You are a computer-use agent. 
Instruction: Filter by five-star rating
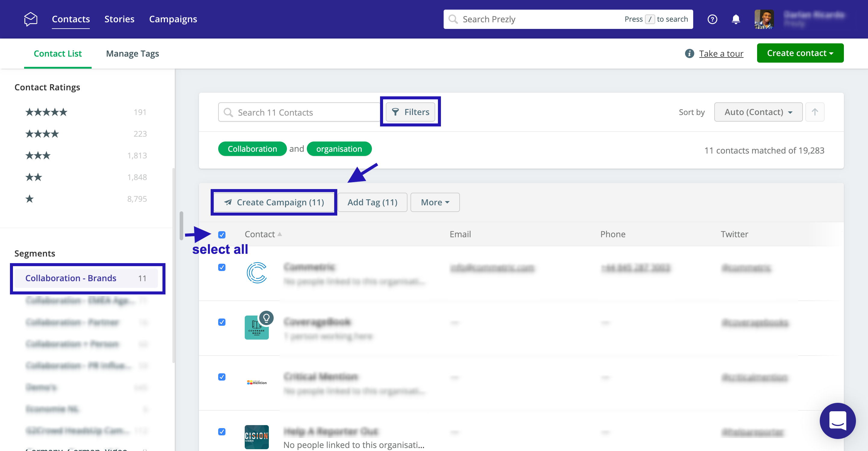pyautogui.click(x=46, y=112)
